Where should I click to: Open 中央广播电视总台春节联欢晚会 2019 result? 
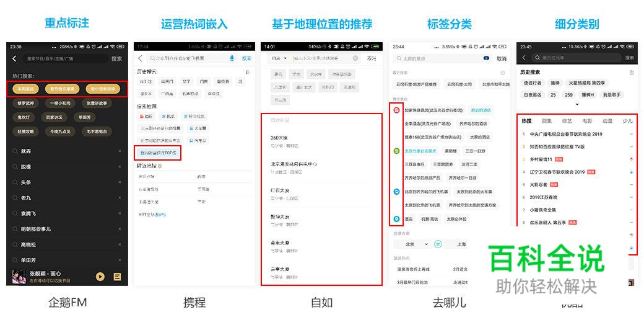pos(566,134)
